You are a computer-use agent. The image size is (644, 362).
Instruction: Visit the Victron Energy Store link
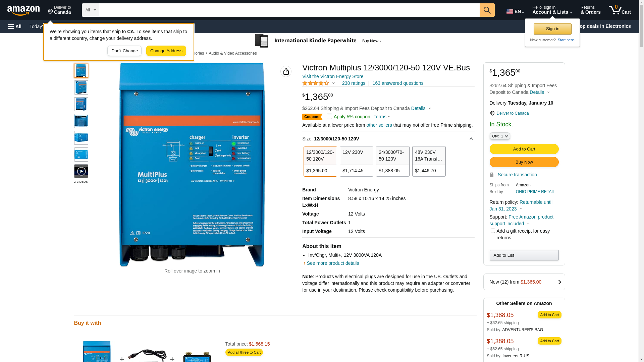(x=333, y=76)
